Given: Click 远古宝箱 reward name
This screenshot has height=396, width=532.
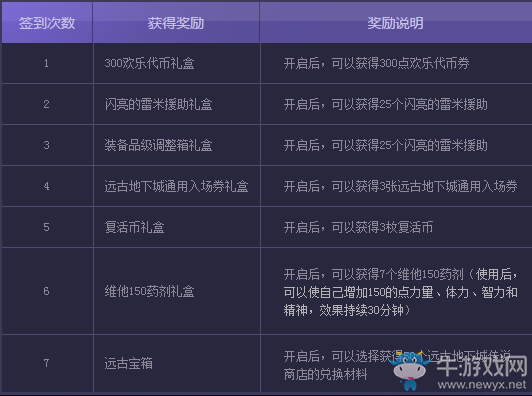Looking at the screenshot, I should click(x=129, y=363).
